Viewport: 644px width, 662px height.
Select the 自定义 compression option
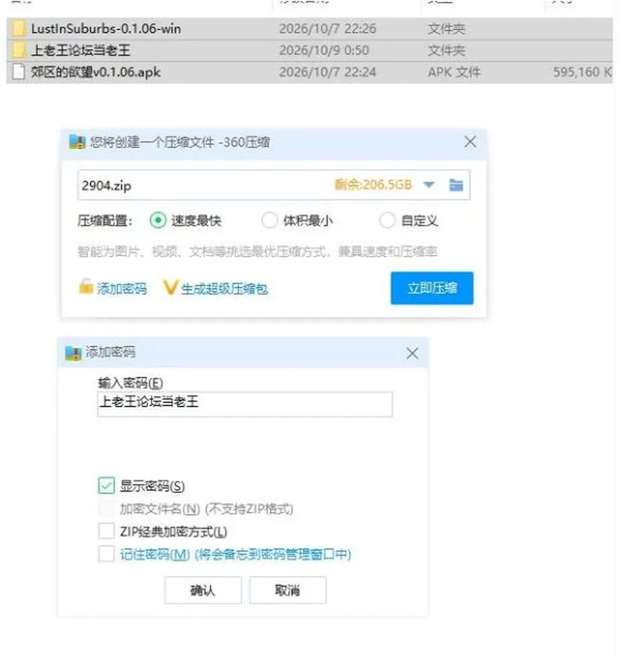(387, 221)
